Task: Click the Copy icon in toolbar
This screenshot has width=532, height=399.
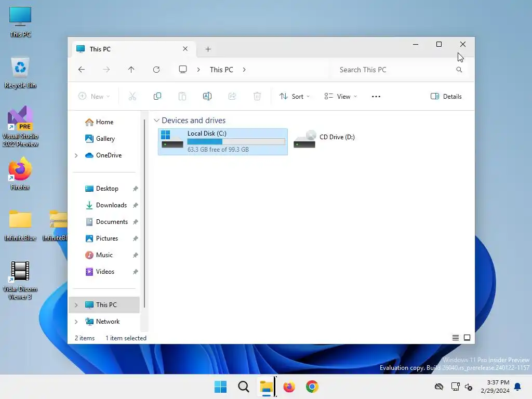Action: click(157, 96)
